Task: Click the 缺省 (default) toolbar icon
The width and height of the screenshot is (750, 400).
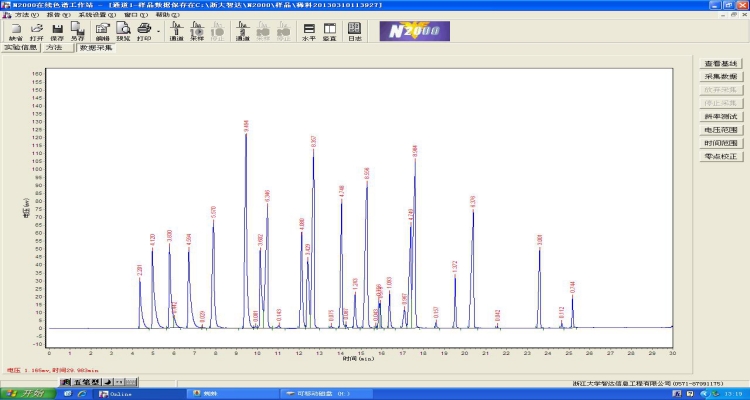Action: [16, 31]
